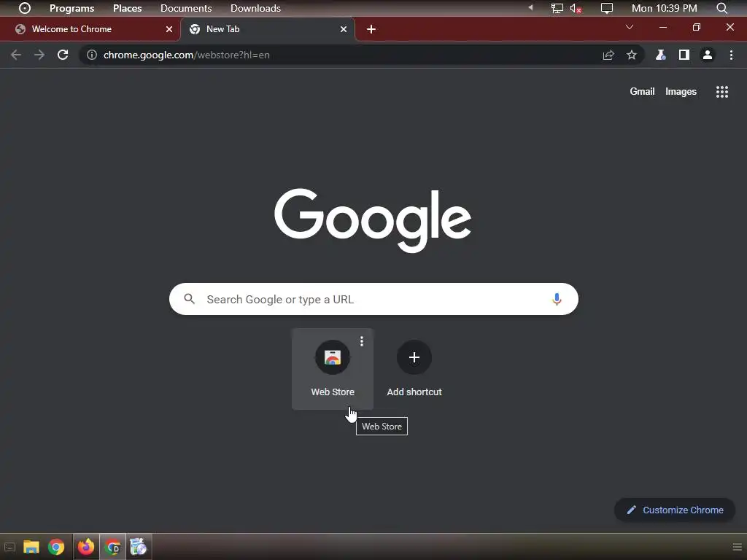
Task: Open desktop search magnifier in top panel
Action: 721,8
